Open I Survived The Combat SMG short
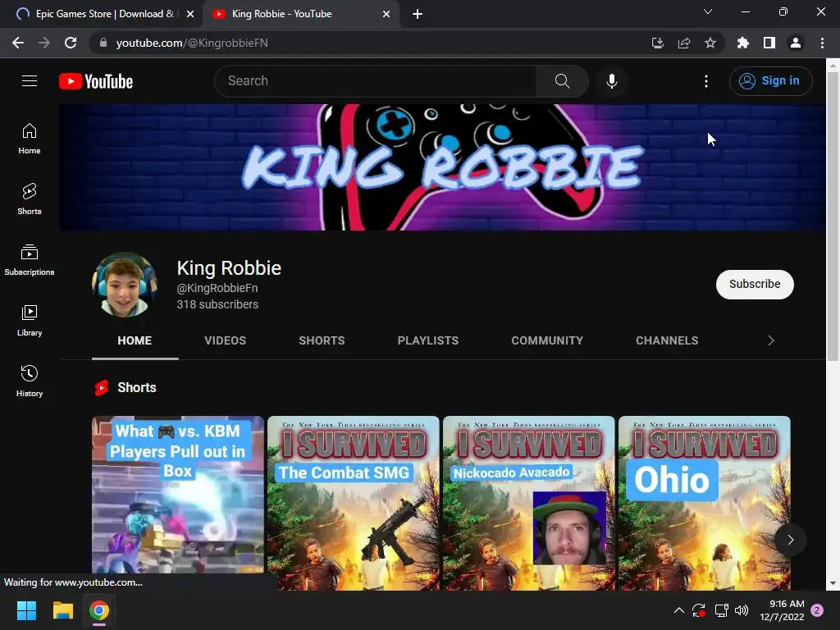The image size is (840, 630). [353, 503]
